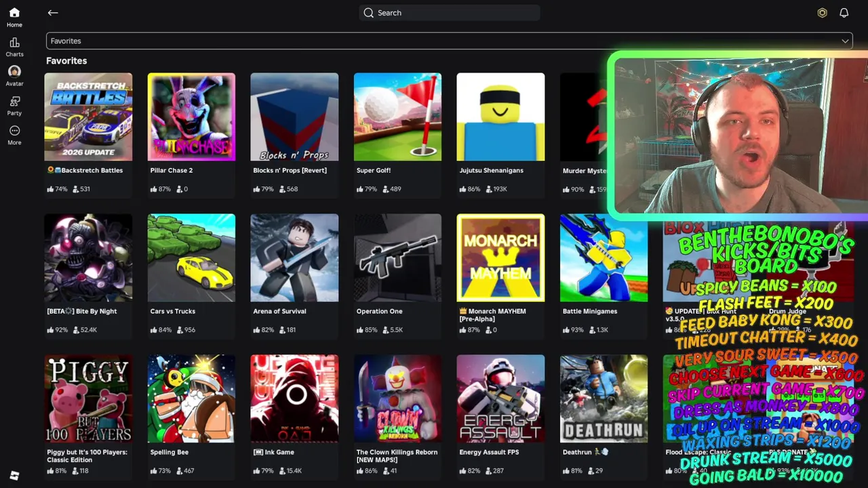Click the 'Jujutsu Shenanigans' title text

[x=492, y=170]
